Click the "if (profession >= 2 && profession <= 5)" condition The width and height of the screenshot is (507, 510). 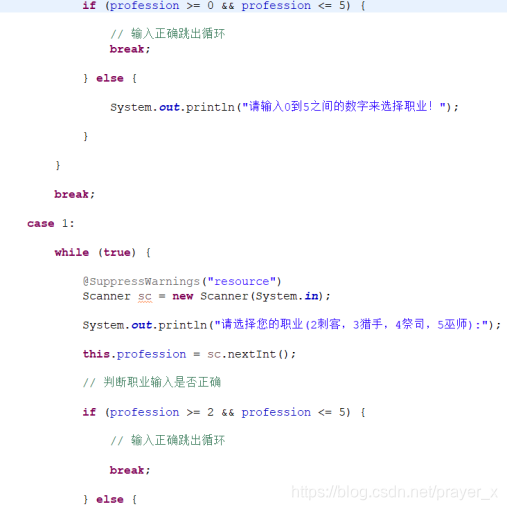[216, 412]
